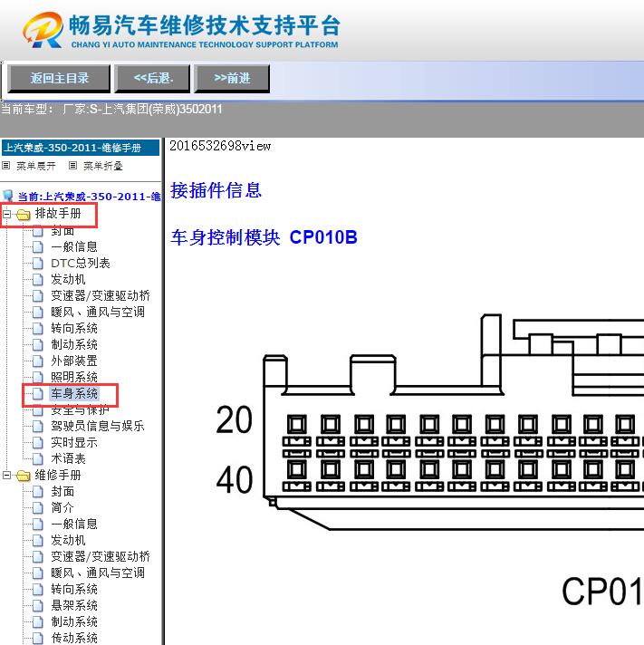Click page icon beside 排故手册 制动系统

pyautogui.click(x=37, y=345)
